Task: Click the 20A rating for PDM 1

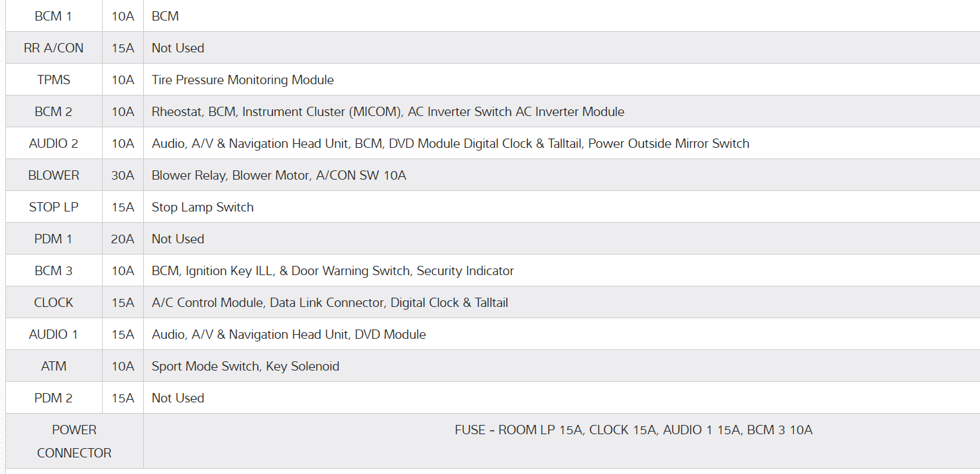Action: point(123,239)
